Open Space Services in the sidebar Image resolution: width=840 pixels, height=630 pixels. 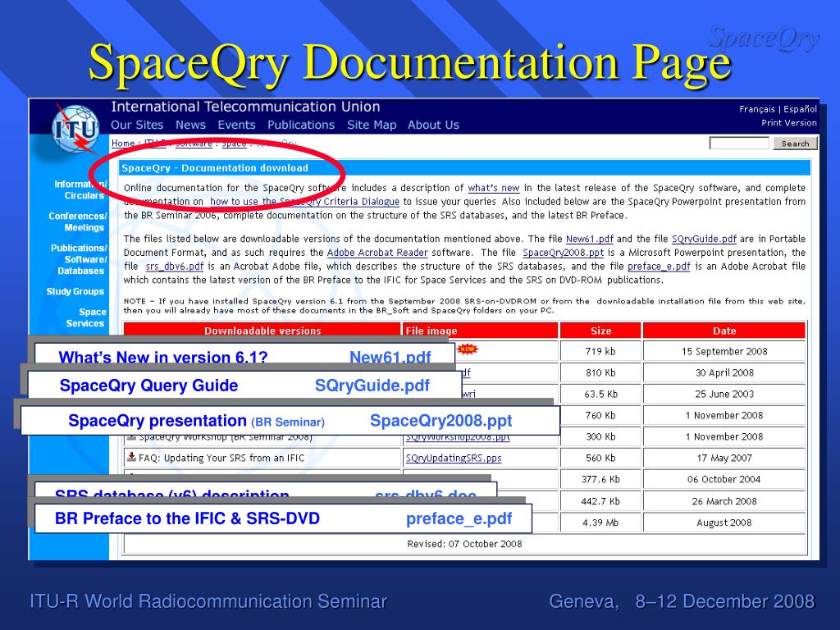tap(85, 317)
